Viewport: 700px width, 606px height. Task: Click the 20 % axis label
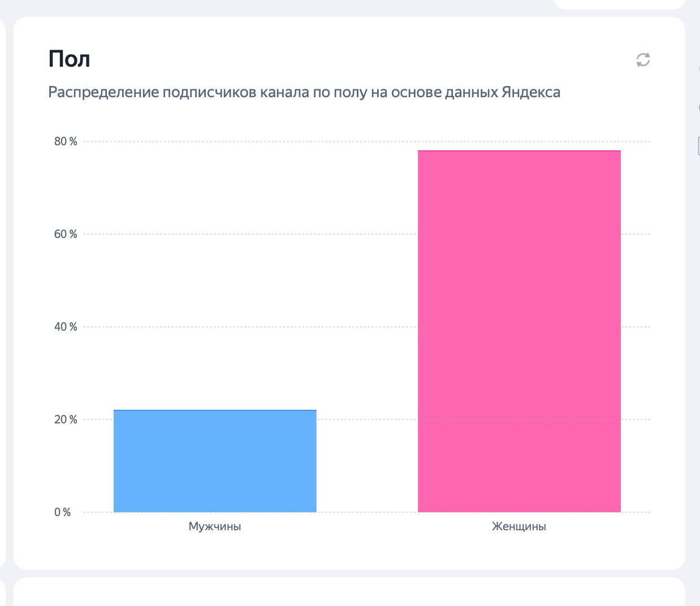click(x=66, y=419)
